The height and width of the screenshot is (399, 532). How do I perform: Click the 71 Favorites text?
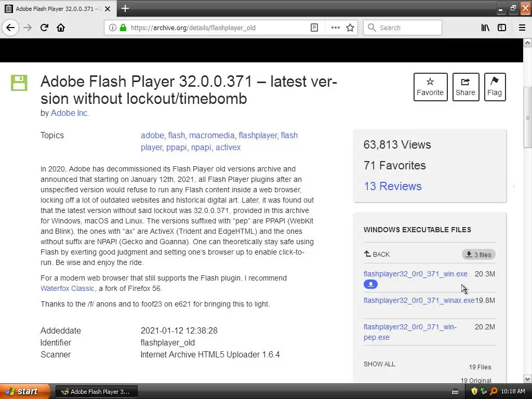[395, 165]
